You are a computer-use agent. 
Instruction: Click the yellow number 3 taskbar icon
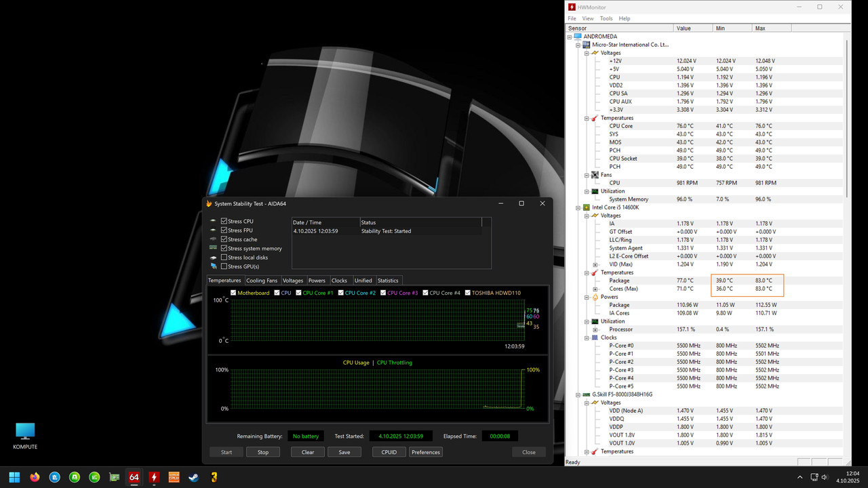pos(214,477)
